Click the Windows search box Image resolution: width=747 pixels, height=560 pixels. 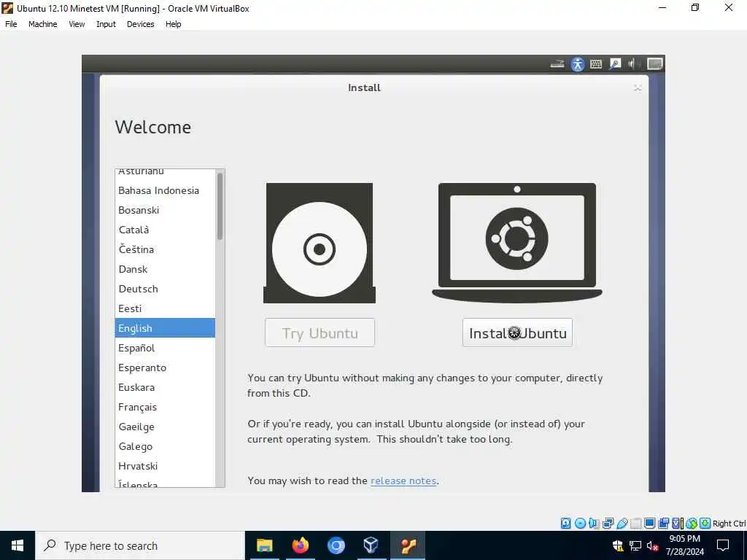[140, 545]
